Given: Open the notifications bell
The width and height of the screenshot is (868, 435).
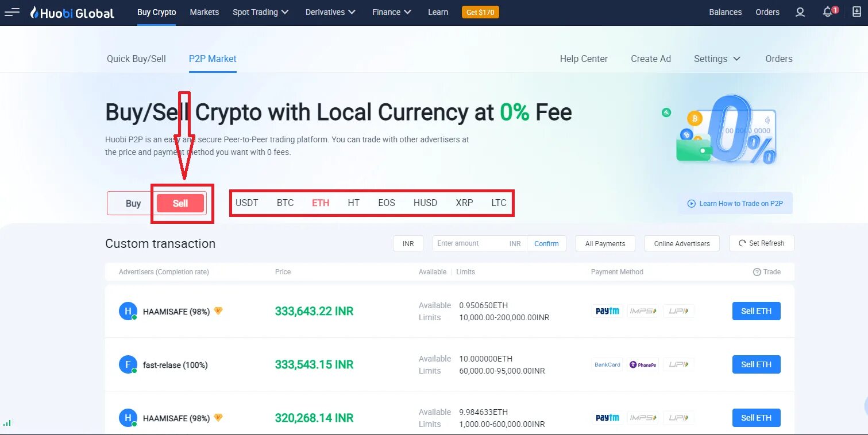Looking at the screenshot, I should tap(828, 12).
